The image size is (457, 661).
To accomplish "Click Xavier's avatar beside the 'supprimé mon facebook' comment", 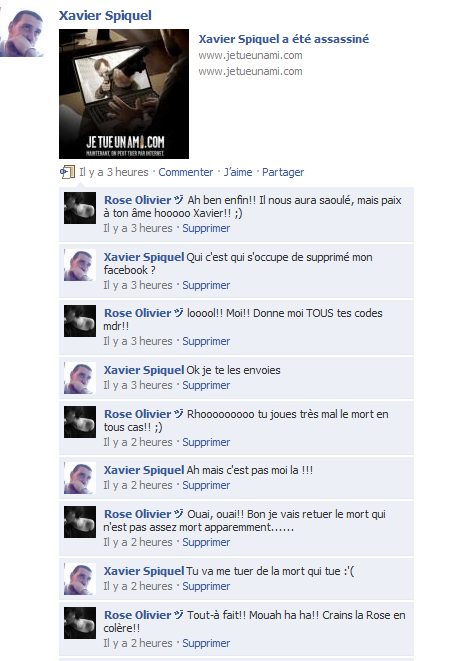I will tap(80, 265).
